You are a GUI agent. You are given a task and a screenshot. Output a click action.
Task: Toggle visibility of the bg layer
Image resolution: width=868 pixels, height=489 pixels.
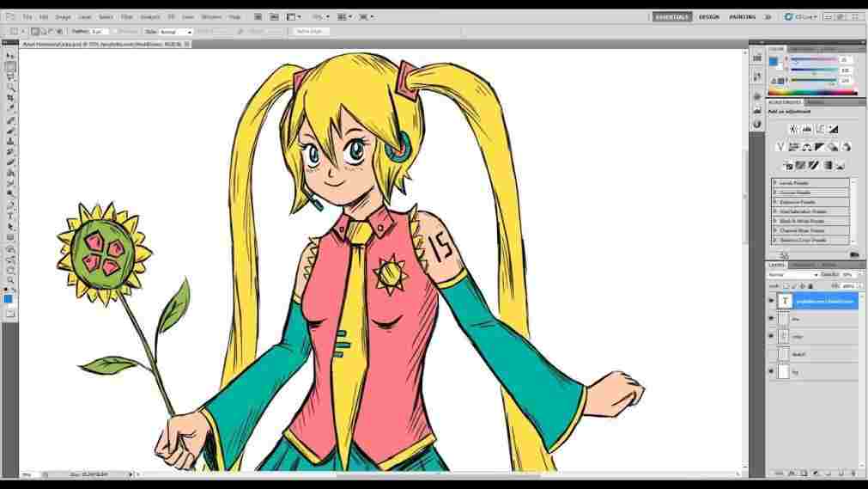click(771, 372)
